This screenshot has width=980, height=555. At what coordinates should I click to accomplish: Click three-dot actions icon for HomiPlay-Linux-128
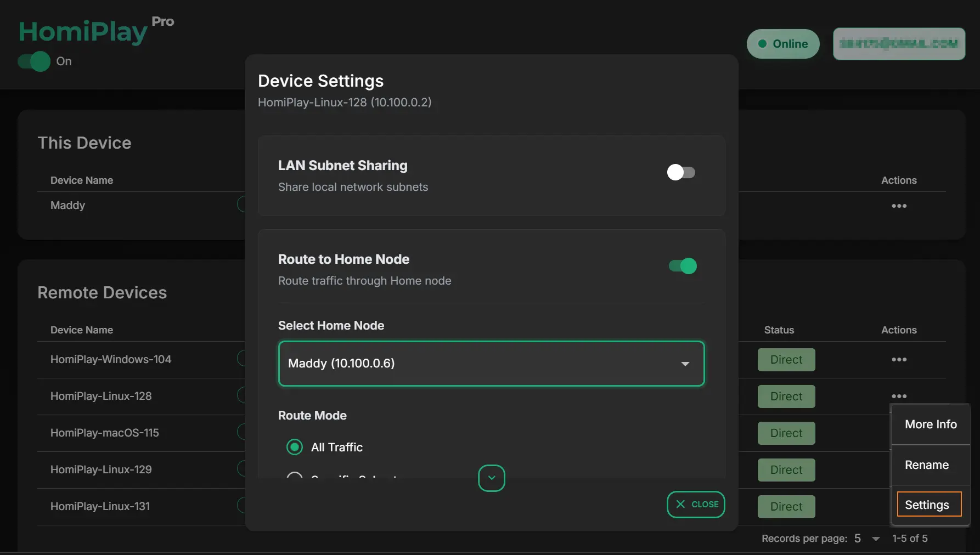pyautogui.click(x=899, y=396)
